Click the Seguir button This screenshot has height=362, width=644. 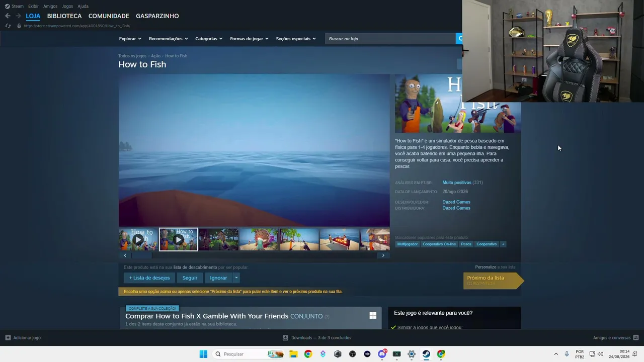(x=190, y=278)
